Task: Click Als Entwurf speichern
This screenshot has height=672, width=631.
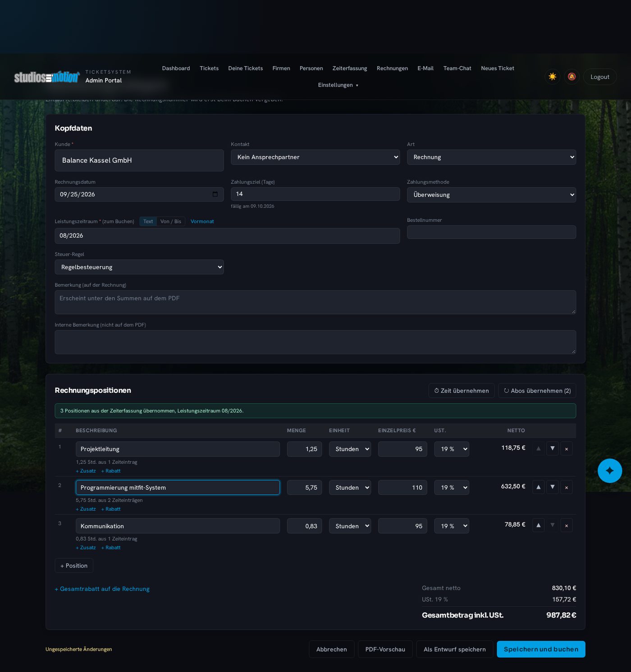Action: (x=454, y=649)
